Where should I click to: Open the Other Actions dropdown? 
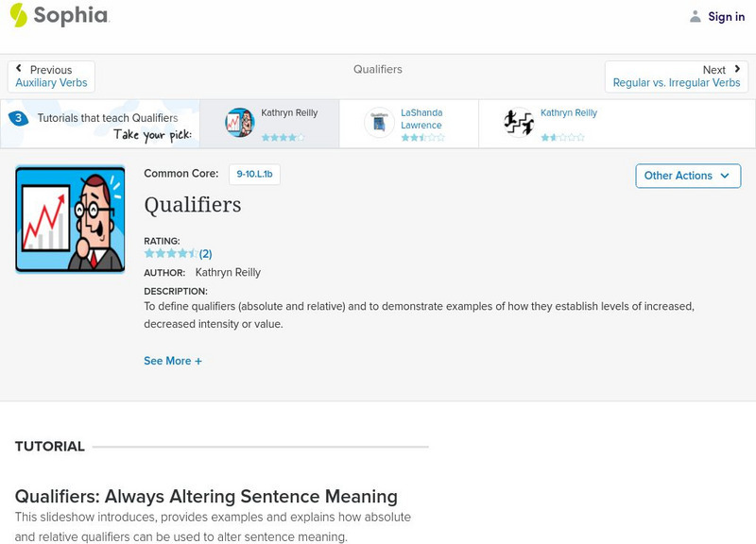pos(687,176)
